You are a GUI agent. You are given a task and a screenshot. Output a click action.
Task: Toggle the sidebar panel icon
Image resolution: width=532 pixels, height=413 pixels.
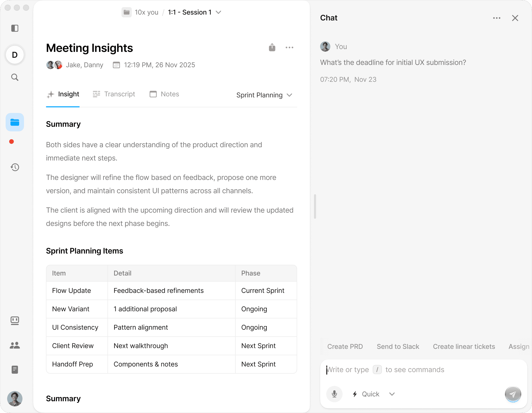15,28
